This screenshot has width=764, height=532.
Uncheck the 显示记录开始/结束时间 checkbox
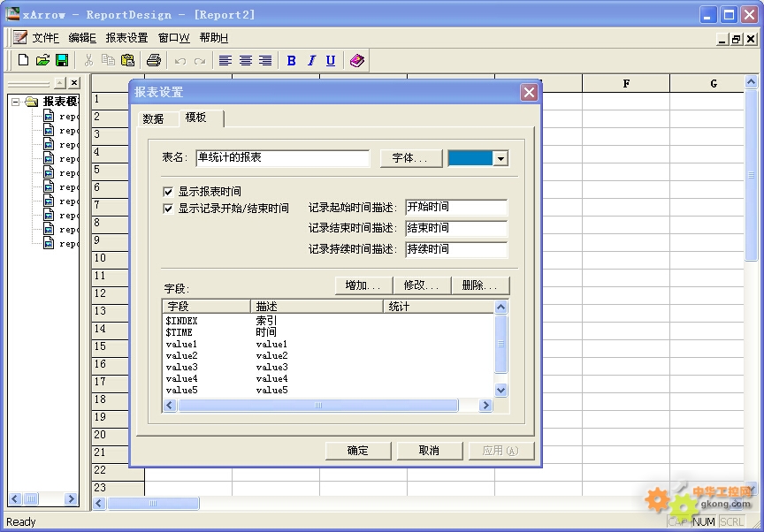tap(168, 209)
